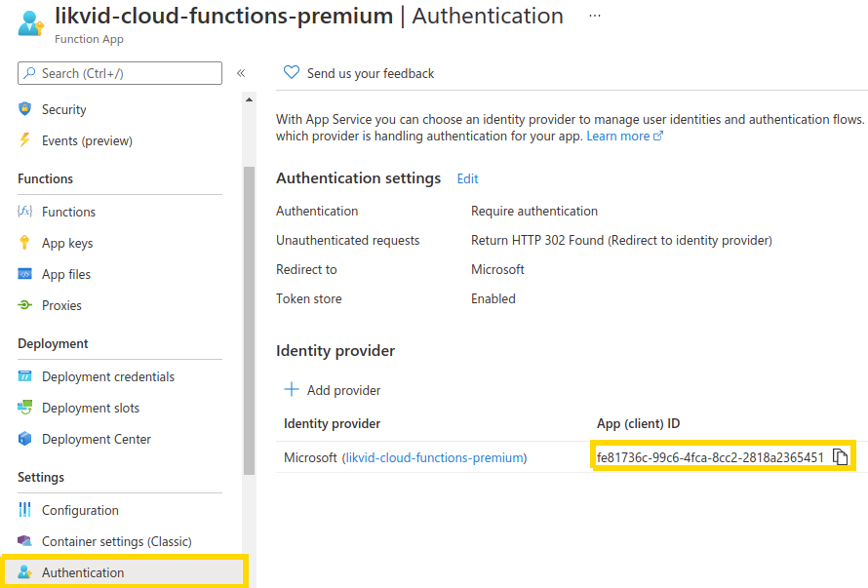Click Container settings (Classic)
Screen dimensions: 868x588
pos(117,541)
